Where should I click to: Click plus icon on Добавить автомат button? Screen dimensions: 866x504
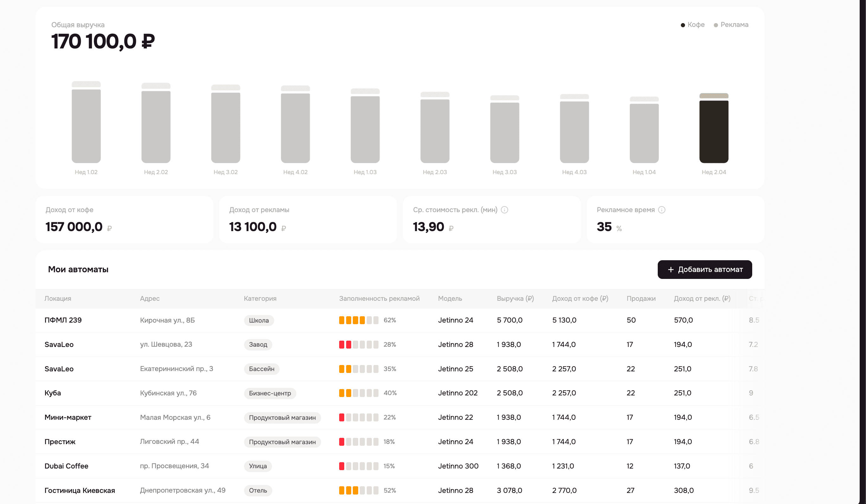pyautogui.click(x=670, y=270)
